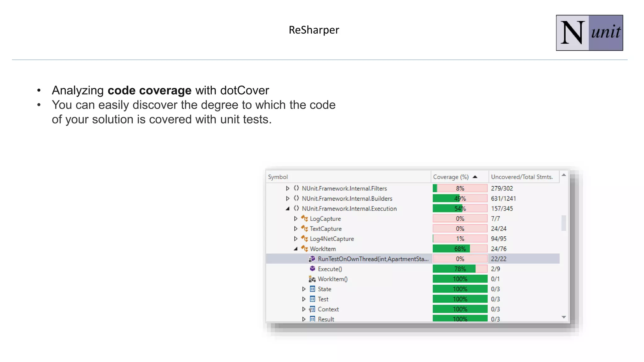Screen dimensions: 644x362
Task: Expand the Context property node
Action: pos(304,309)
